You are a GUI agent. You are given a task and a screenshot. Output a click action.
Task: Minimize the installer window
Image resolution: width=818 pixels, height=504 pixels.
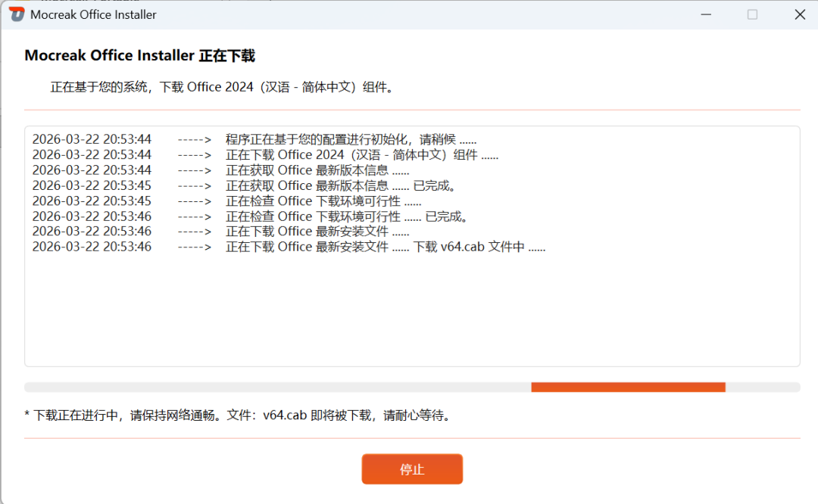(706, 14)
